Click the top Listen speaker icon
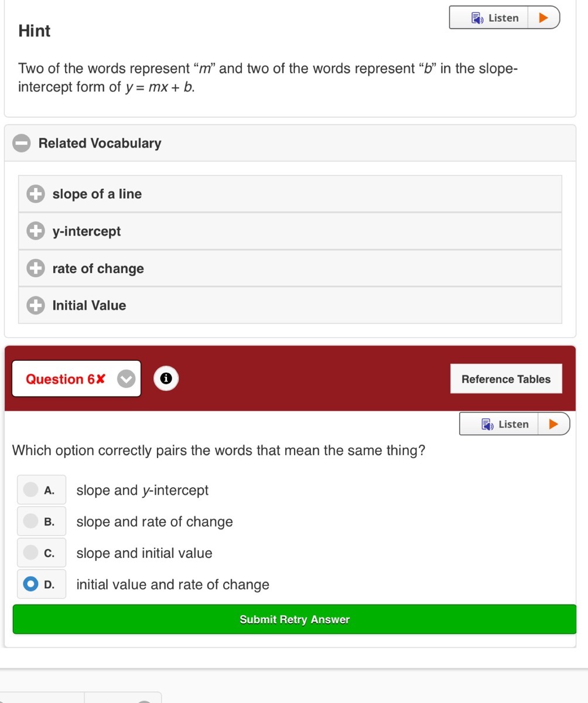This screenshot has height=703, width=588. [477, 18]
